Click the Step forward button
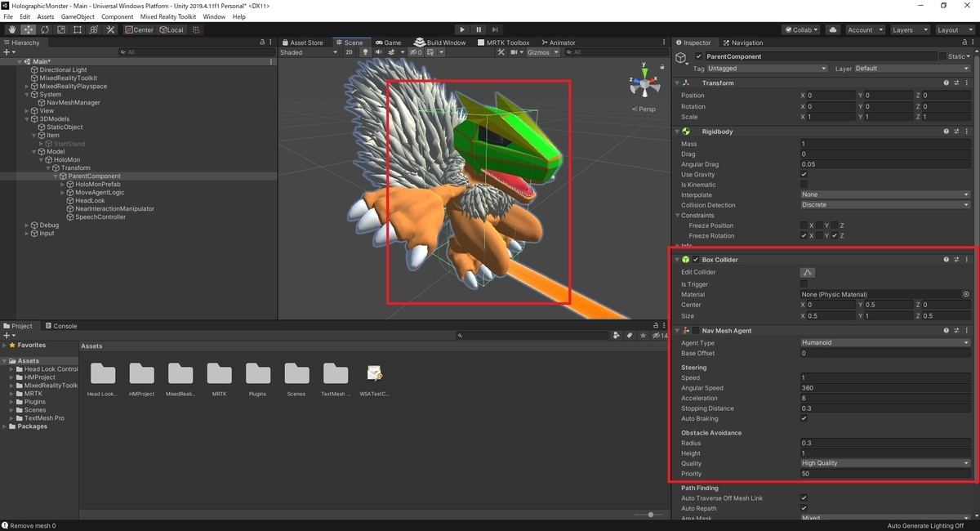This screenshot has height=531, width=980. [495, 30]
